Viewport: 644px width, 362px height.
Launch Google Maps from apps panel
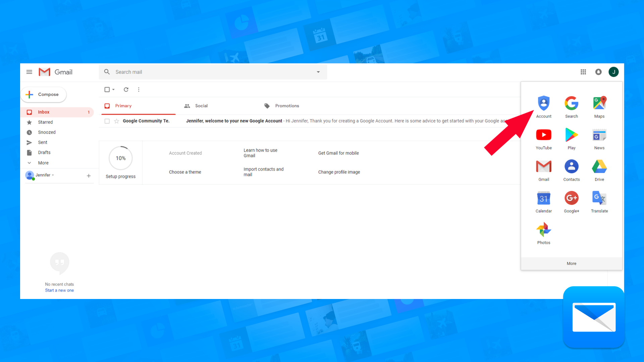coord(599,104)
